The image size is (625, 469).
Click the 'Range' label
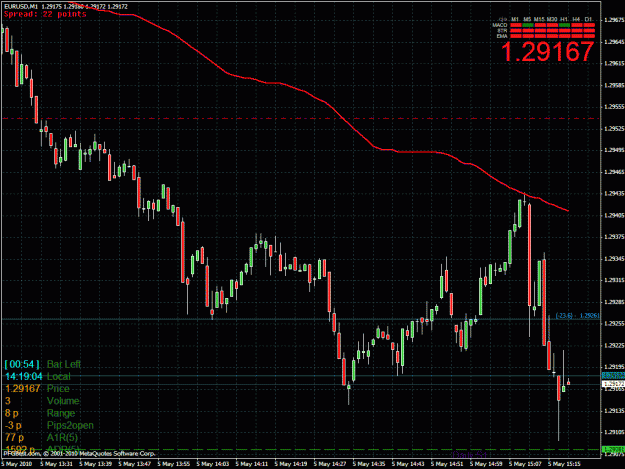61,413
